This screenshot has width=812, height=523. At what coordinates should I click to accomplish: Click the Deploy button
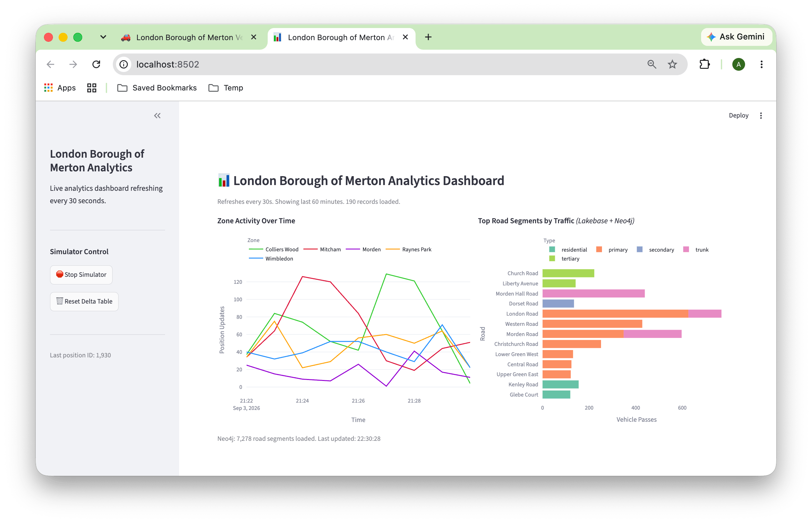click(738, 116)
